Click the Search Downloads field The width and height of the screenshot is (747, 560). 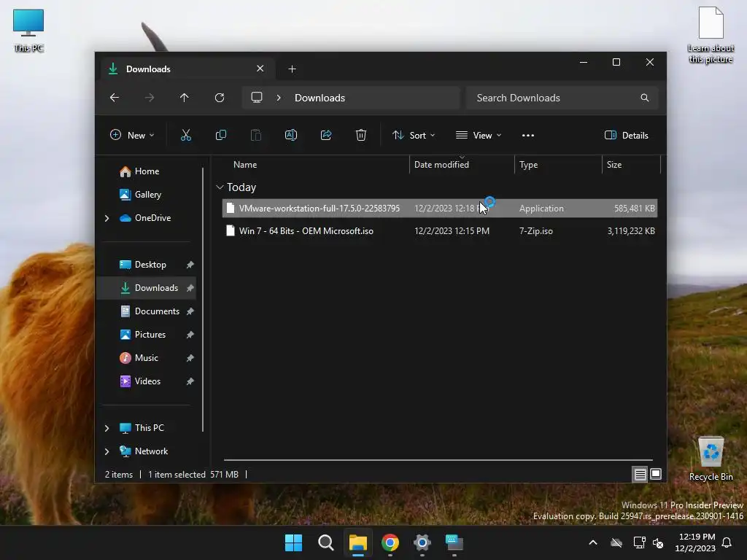coord(562,98)
